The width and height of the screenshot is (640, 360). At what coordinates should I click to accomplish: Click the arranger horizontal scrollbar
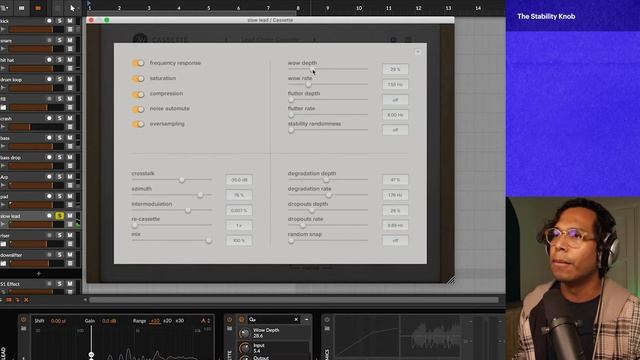(x=294, y=300)
